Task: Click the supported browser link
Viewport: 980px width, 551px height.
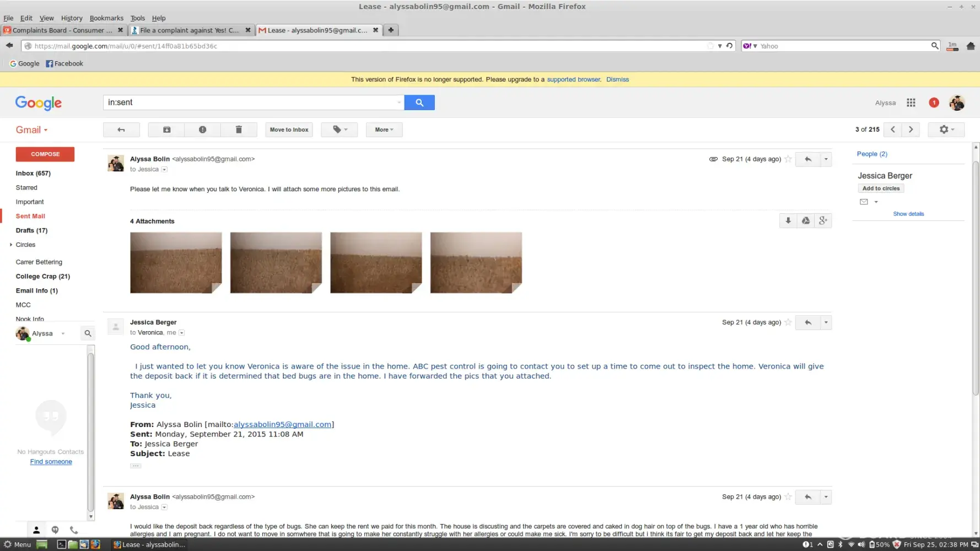Action: tap(574, 79)
